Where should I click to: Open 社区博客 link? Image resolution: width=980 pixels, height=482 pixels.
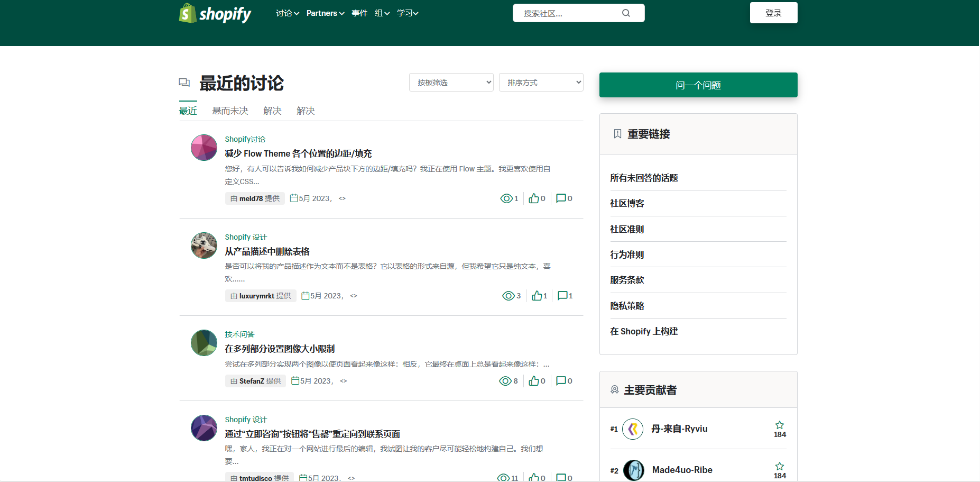coord(627,203)
